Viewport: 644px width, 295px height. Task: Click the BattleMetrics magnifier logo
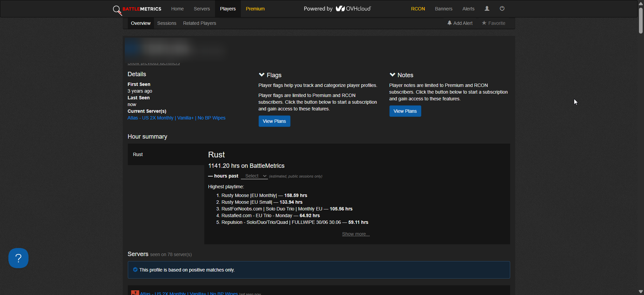pyautogui.click(x=117, y=10)
